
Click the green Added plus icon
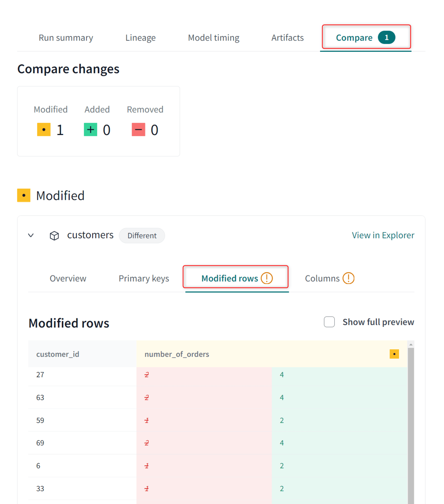(90, 130)
